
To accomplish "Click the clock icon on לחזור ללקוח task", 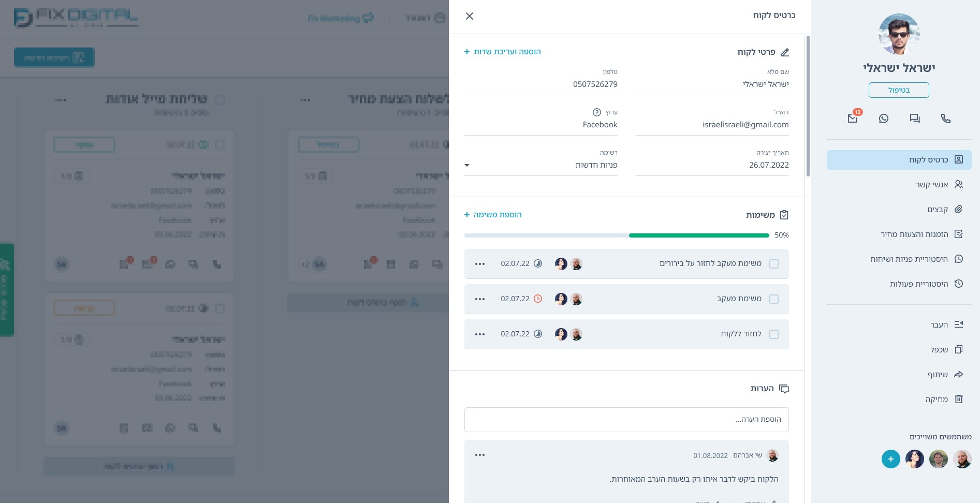I will pyautogui.click(x=538, y=334).
